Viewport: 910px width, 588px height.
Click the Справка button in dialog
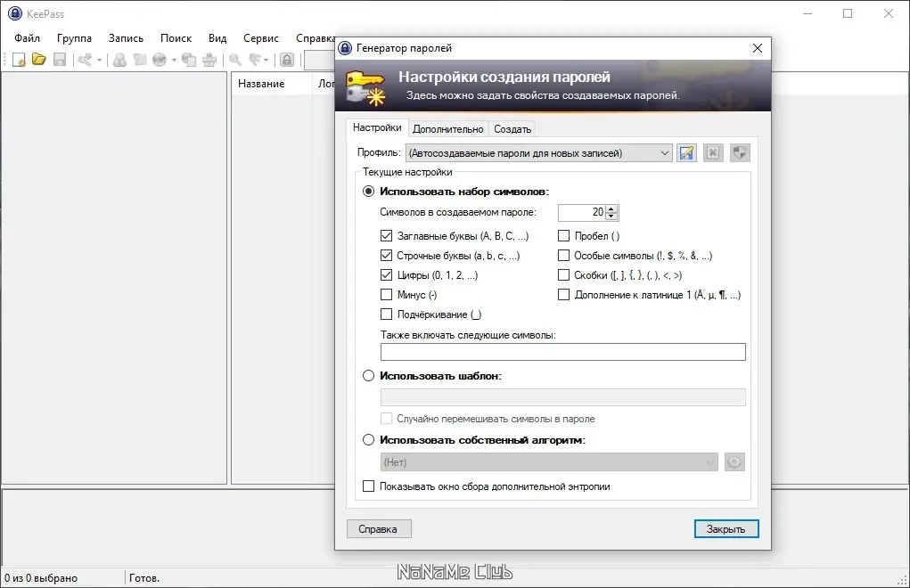pos(379,529)
